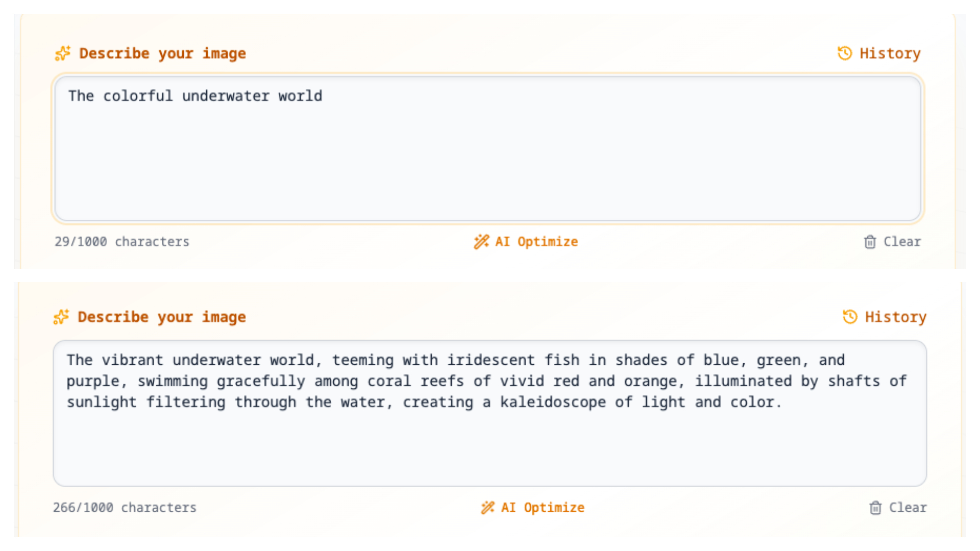980x551 pixels.
Task: Click the "29/1000 characters" counter text
Action: pyautogui.click(x=122, y=242)
